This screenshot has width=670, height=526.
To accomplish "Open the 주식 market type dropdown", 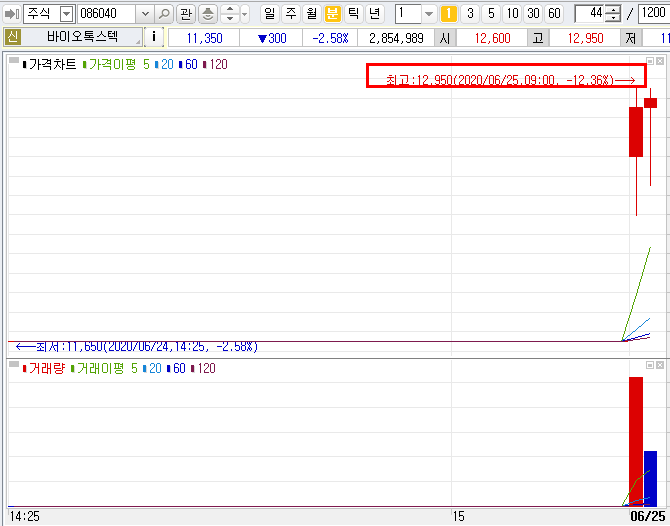I will pos(66,14).
